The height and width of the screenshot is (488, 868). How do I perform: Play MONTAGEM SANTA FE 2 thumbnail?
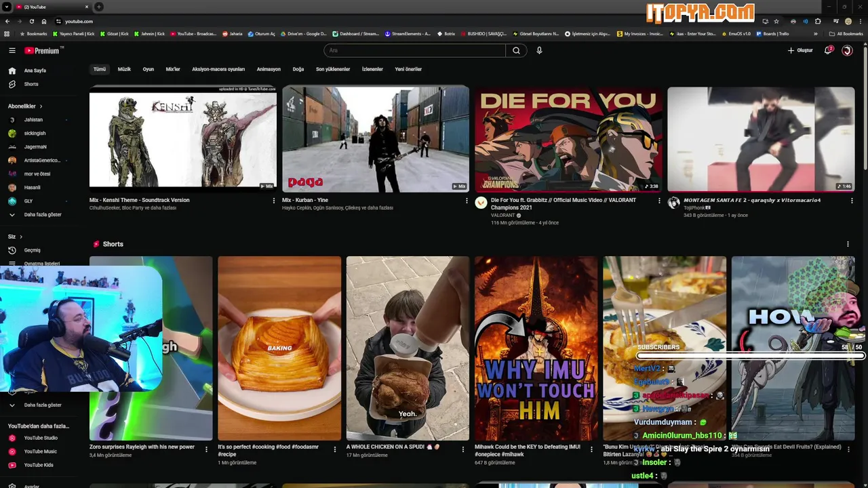pos(761,139)
